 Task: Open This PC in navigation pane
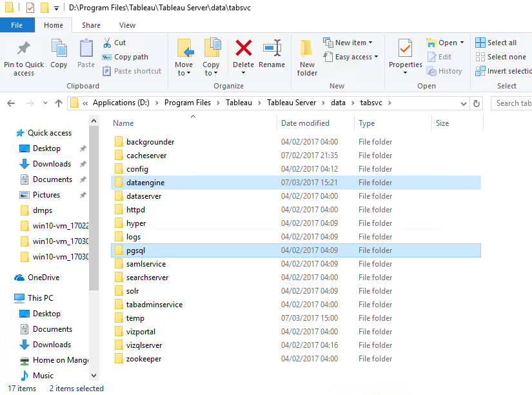pyautogui.click(x=34, y=298)
